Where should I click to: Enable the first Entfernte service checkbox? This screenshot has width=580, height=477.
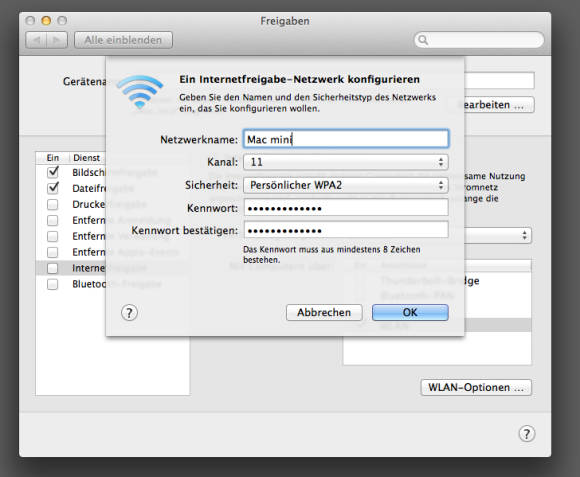coord(53,220)
